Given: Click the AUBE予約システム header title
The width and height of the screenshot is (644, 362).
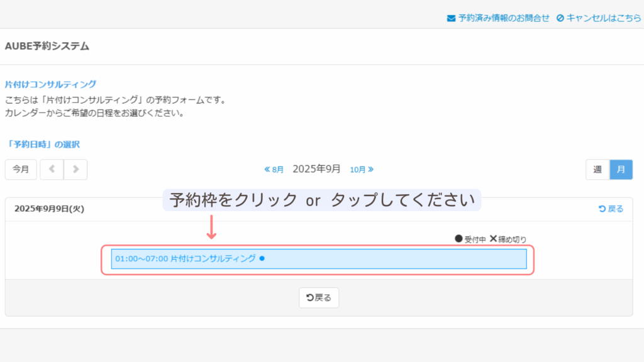Looking at the screenshot, I should coord(47,46).
